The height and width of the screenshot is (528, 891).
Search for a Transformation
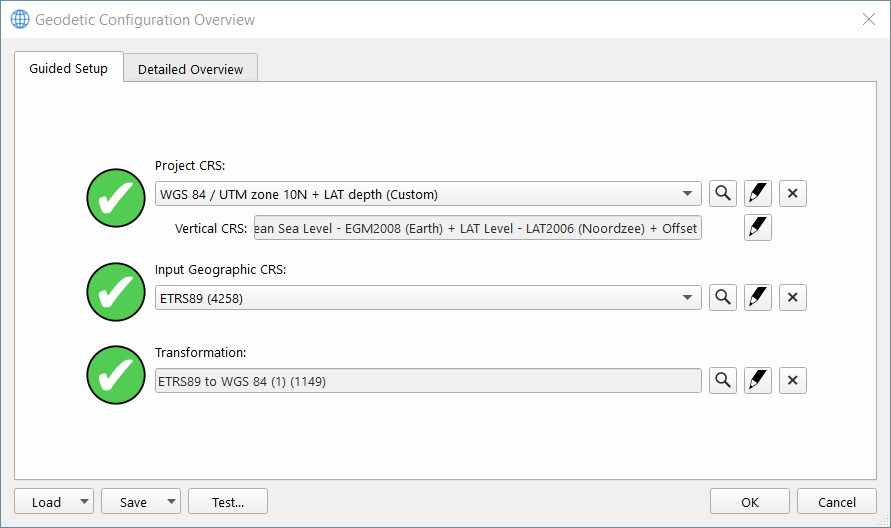tap(723, 381)
